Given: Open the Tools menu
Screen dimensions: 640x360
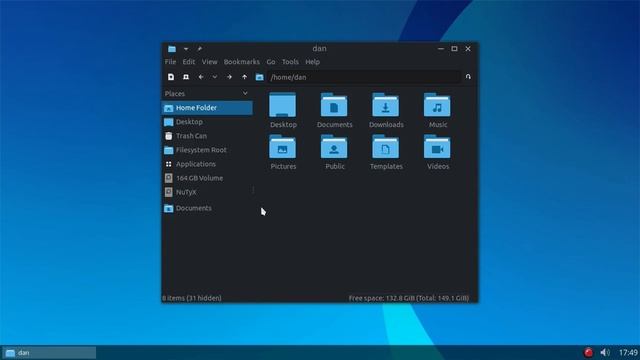Looking at the screenshot, I should click(x=290, y=62).
